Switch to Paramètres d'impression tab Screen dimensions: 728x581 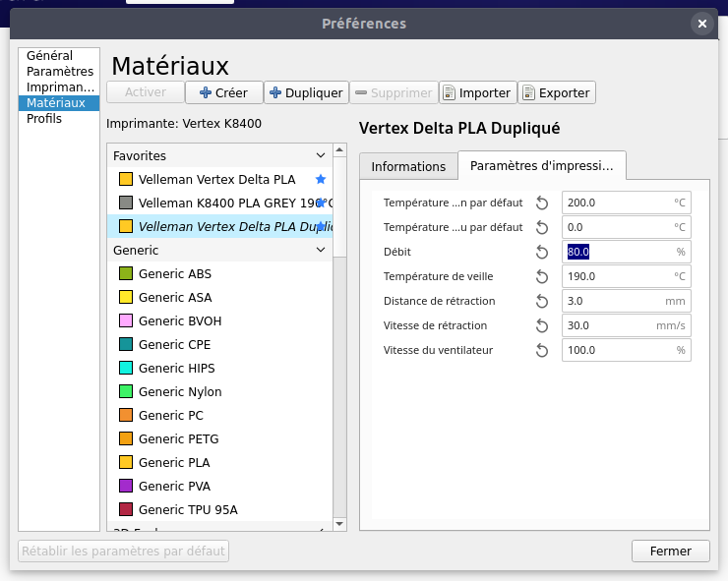(x=541, y=165)
